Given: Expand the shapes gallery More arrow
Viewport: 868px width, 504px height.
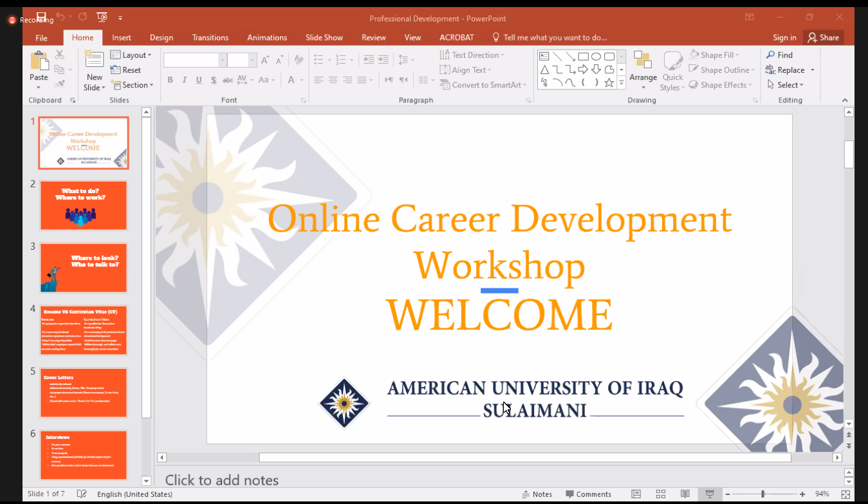Looking at the screenshot, I should 622,84.
